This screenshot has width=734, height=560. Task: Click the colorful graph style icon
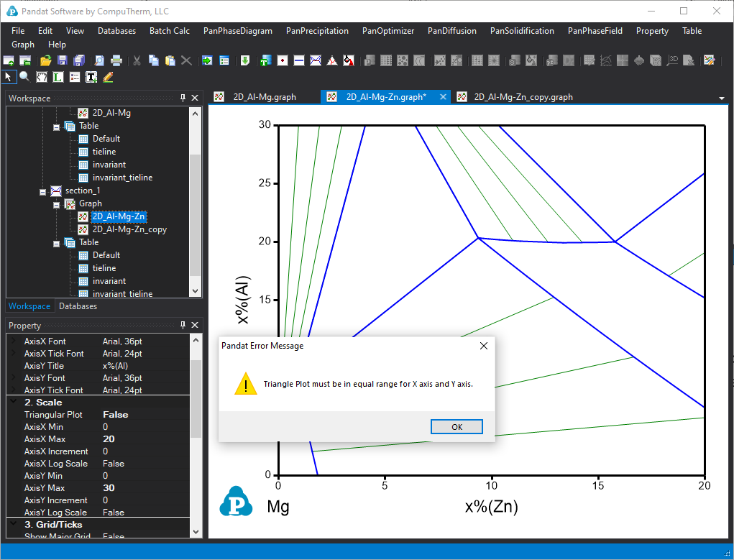(710, 60)
